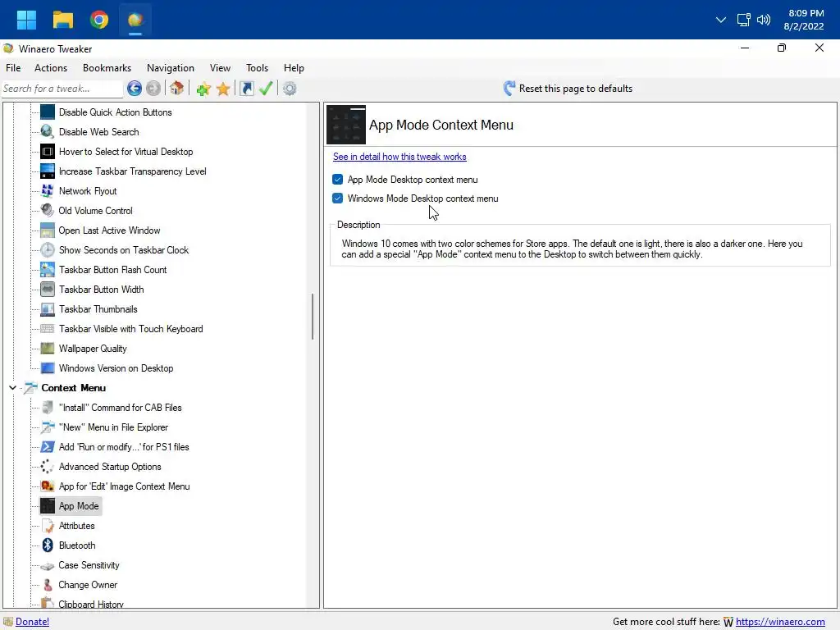840x630 pixels.
Task: Open File Explorer from the taskbar
Action: point(62,20)
